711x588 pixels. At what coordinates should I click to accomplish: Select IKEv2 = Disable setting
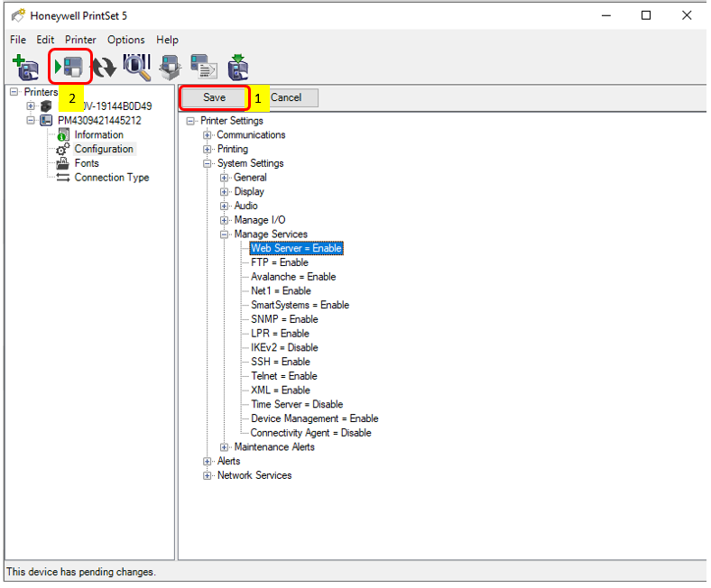pos(285,348)
